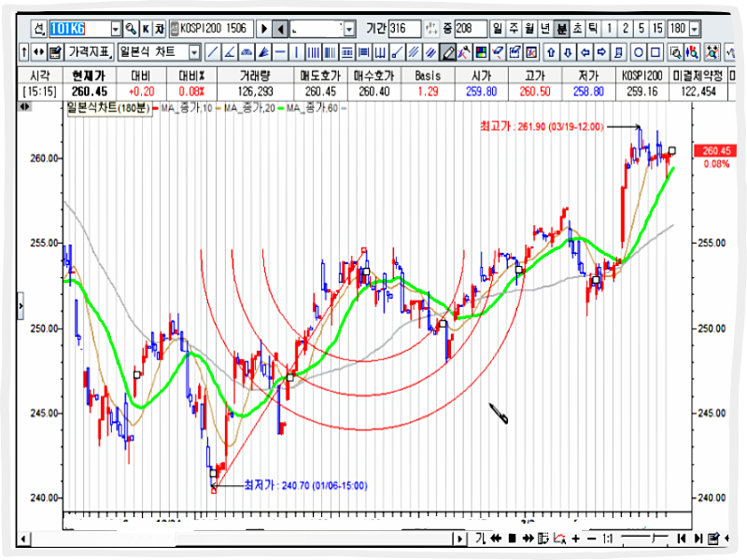747x560 pixels.
Task: Click the magnifier symbol search icon
Action: (130, 29)
